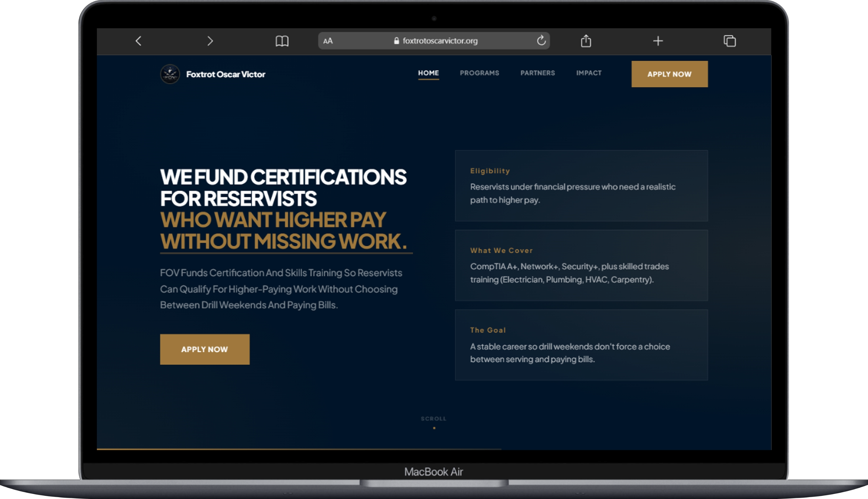This screenshot has height=499, width=868.
Task: Go back with the browser back arrow
Action: [x=138, y=41]
